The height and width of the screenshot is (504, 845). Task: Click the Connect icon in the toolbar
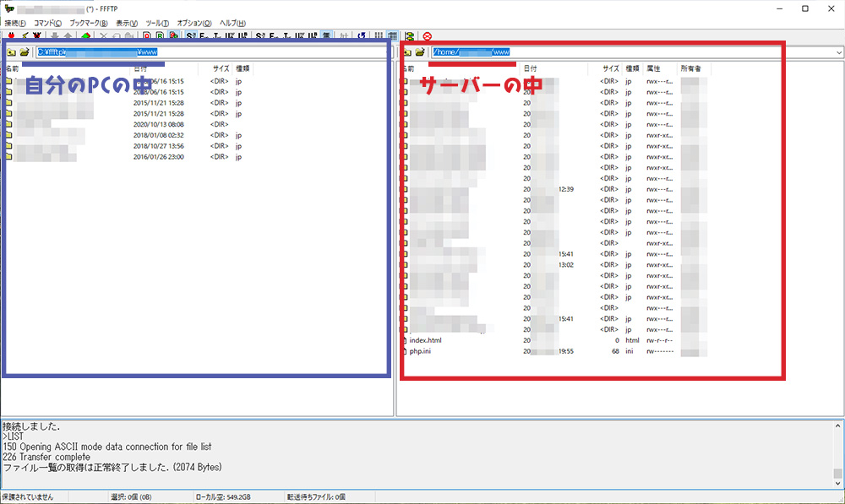(x=11, y=36)
